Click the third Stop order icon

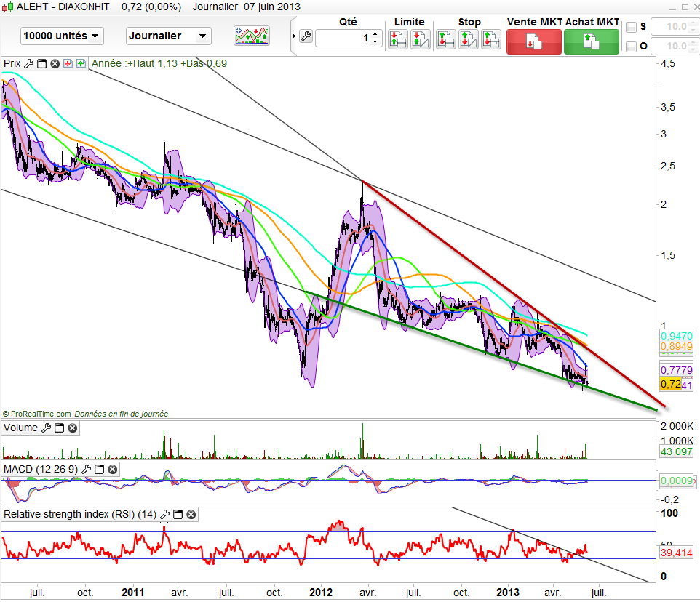491,39
